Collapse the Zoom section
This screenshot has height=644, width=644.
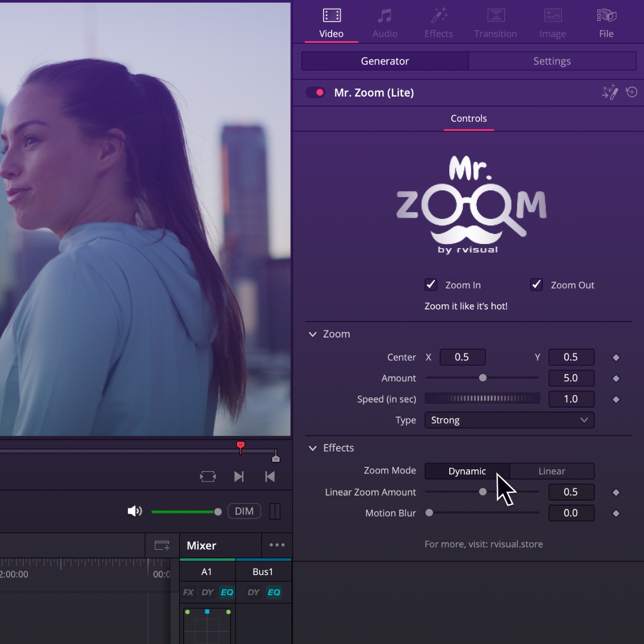[312, 334]
